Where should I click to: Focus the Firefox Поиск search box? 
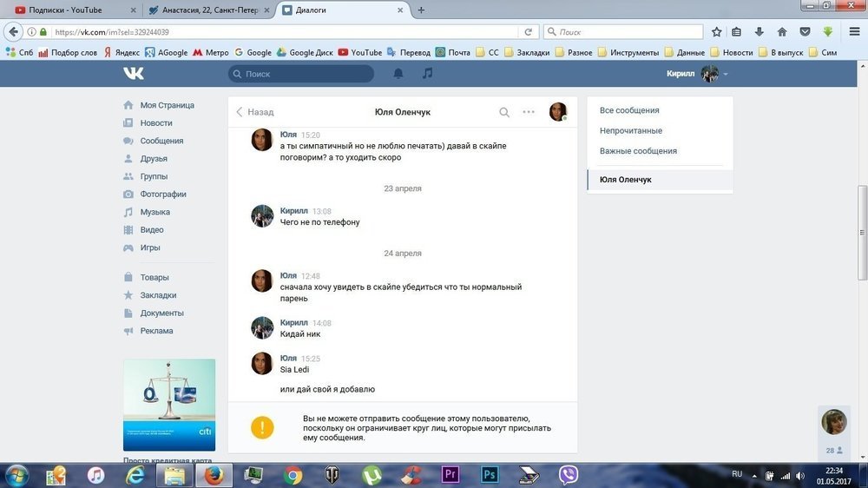(624, 32)
